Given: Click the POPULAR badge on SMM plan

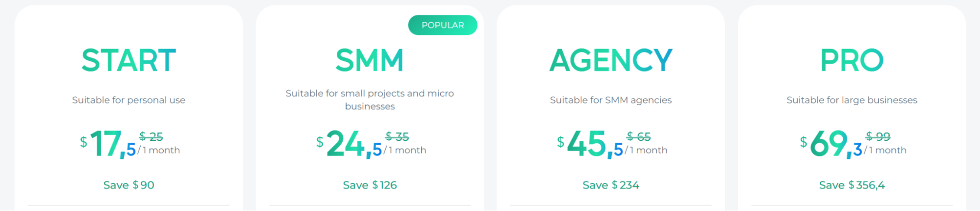Looking at the screenshot, I should click(442, 25).
